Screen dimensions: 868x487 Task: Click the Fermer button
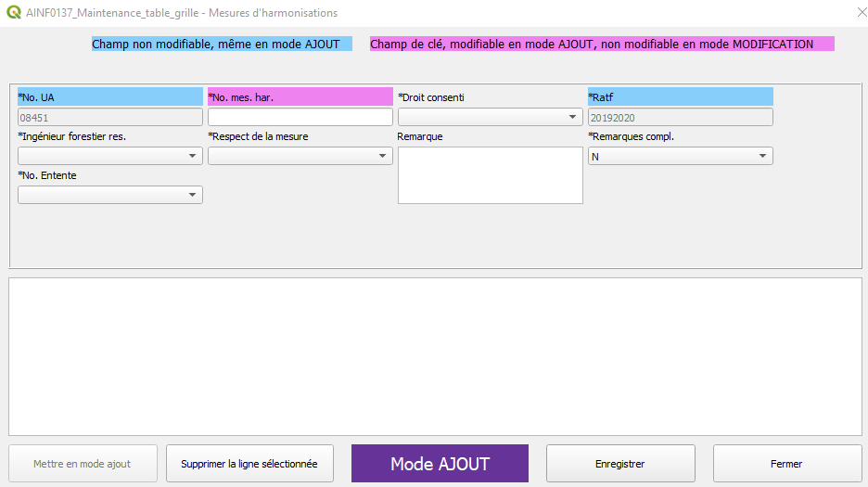(787, 464)
